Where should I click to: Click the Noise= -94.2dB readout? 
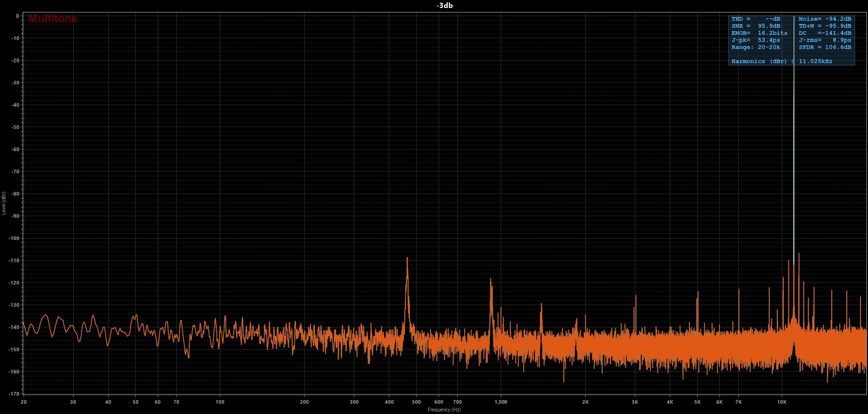(x=825, y=19)
